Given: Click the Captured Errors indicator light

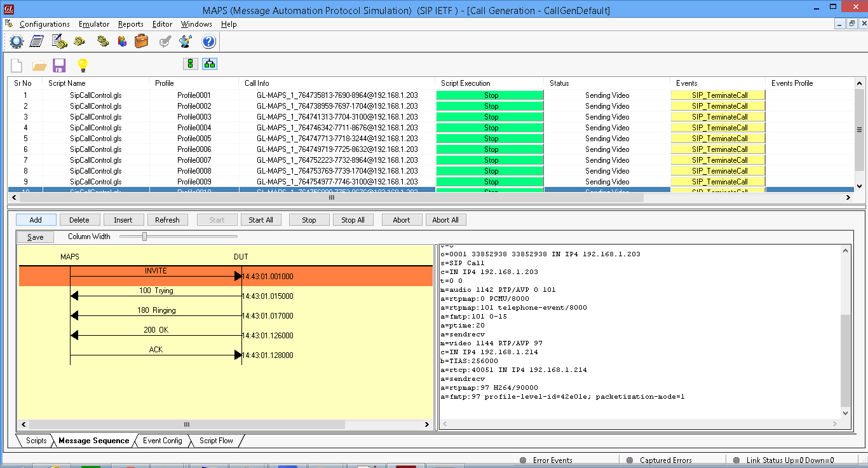Looking at the screenshot, I should (x=630, y=460).
